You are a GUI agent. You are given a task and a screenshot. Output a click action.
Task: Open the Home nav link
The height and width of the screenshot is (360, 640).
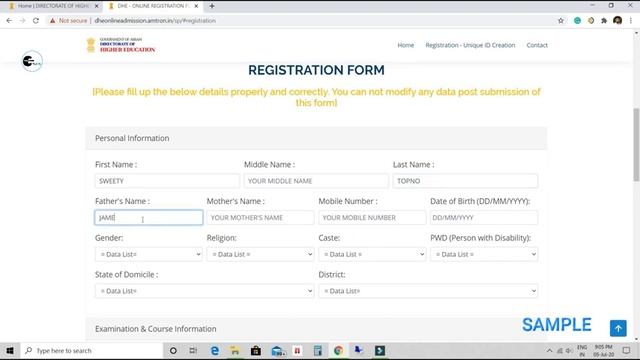coord(406,45)
